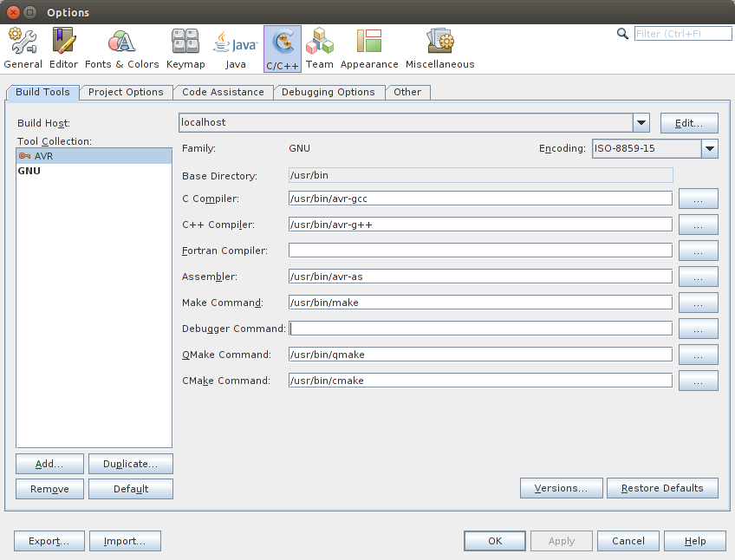Click the Duplicate... tool collection button

click(131, 464)
